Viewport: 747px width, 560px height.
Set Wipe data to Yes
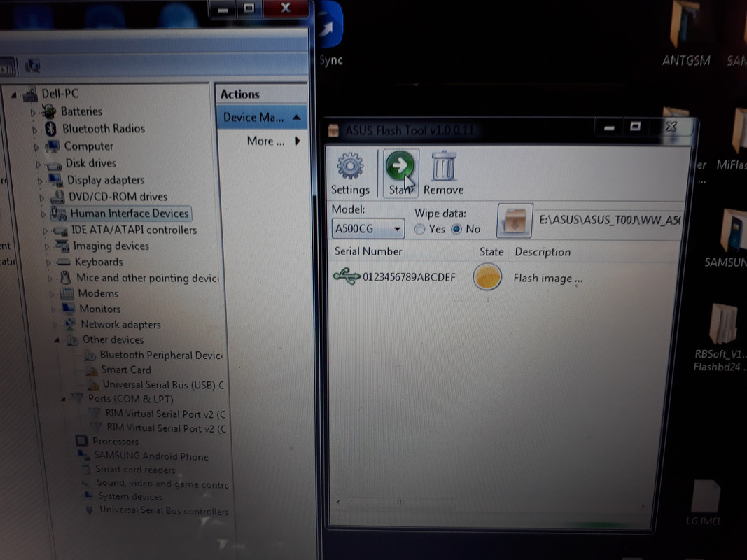420,229
